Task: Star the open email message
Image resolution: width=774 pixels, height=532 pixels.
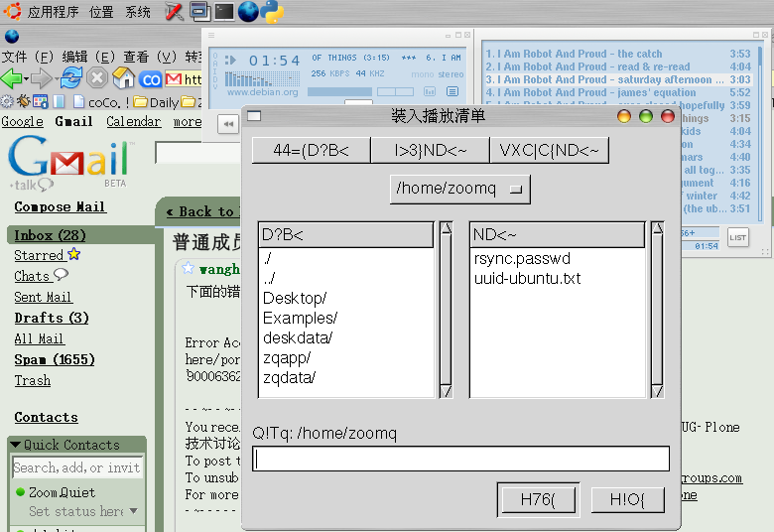Action: click(189, 268)
